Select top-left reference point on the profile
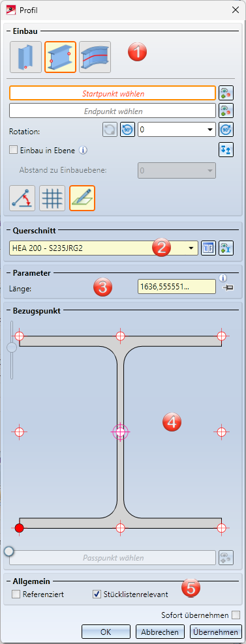Image resolution: width=246 pixels, height=644 pixels. tap(20, 336)
